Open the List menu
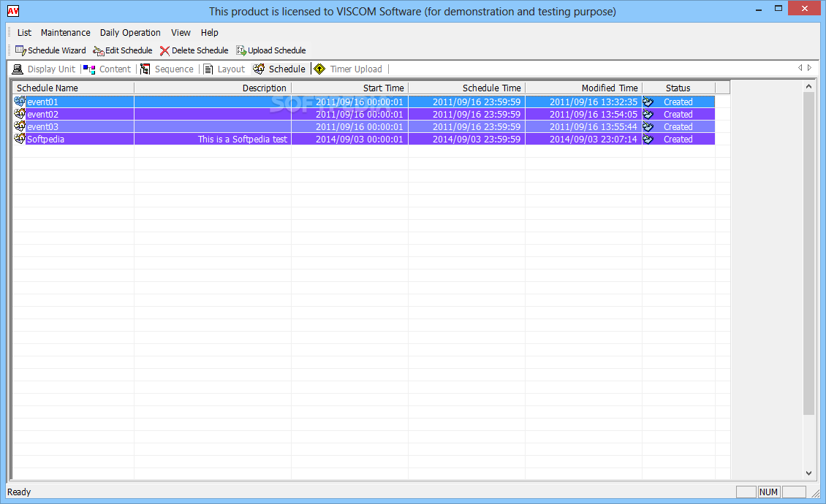Screen dimensions: 826x504 24,33
